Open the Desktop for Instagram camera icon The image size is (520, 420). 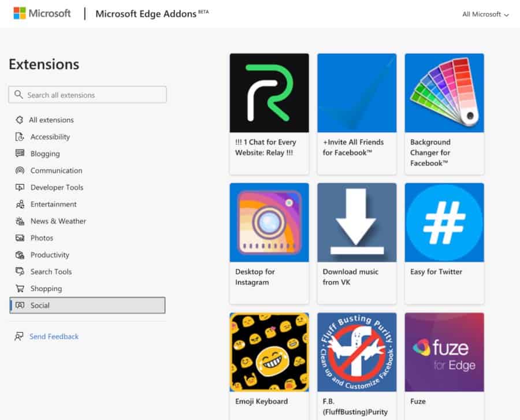pos(269,222)
